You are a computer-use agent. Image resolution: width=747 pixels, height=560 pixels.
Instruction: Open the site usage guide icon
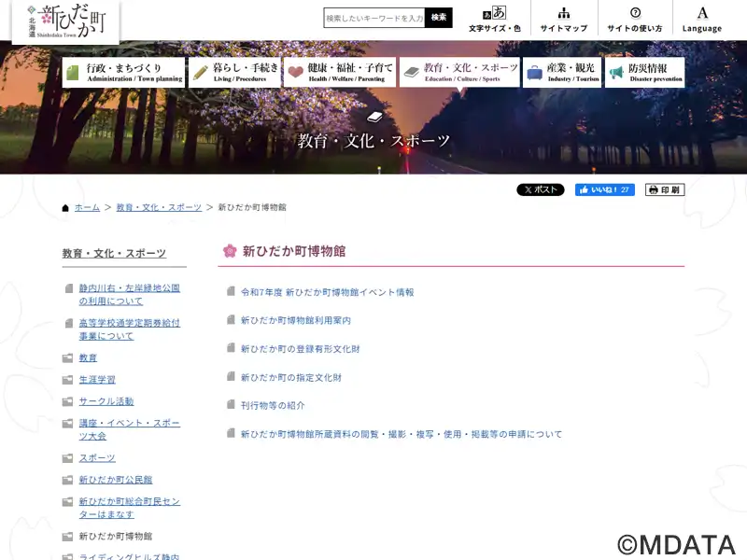tap(634, 19)
